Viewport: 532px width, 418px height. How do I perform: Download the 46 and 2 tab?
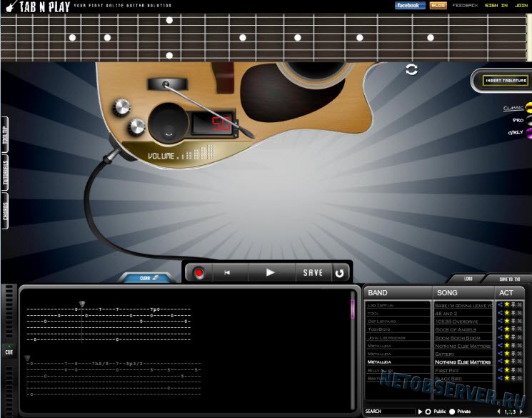click(513, 313)
